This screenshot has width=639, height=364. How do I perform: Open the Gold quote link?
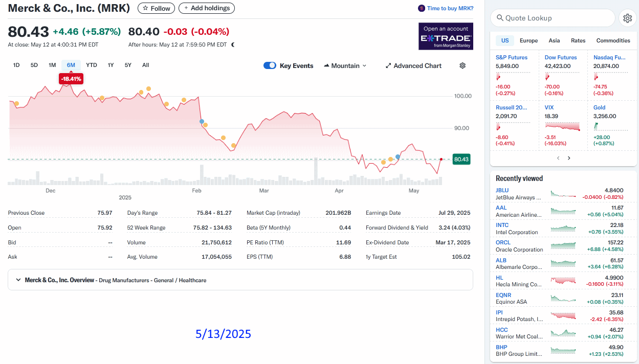(x=600, y=107)
